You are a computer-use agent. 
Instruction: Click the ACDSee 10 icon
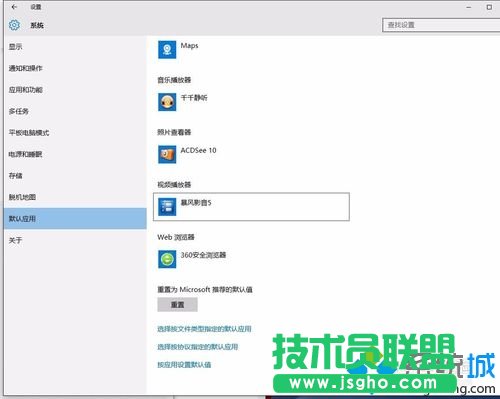click(x=167, y=154)
